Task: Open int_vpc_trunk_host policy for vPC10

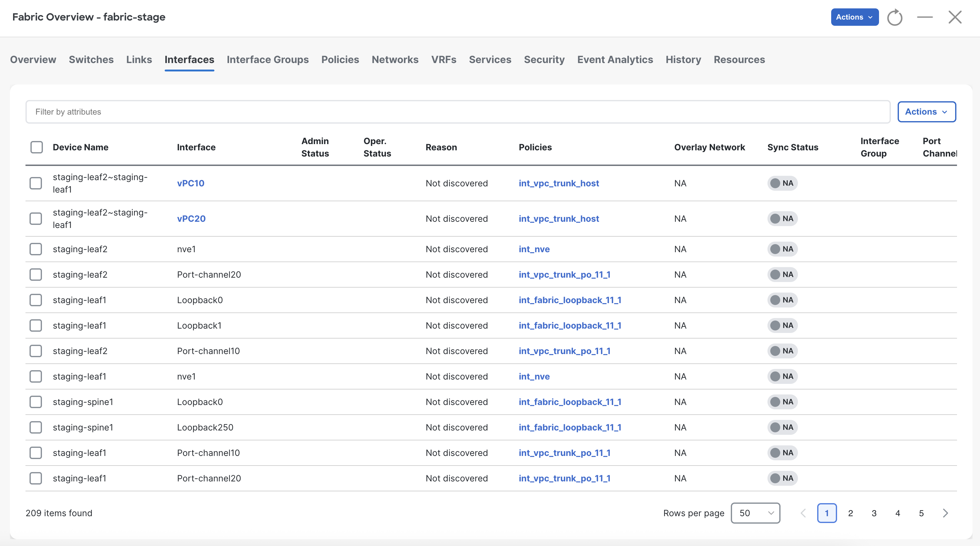Action: tap(559, 183)
